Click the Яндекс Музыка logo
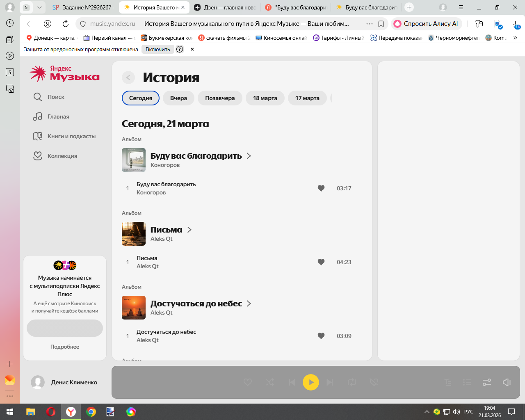The width and height of the screenshot is (525, 420). point(65,73)
